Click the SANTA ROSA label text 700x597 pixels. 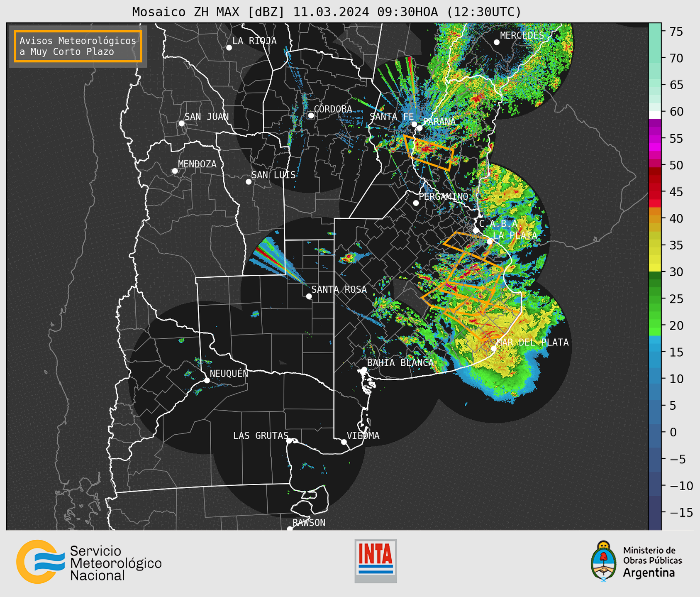[339, 289]
